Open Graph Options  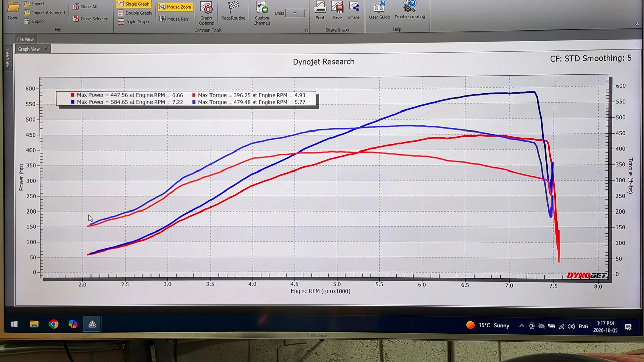206,13
